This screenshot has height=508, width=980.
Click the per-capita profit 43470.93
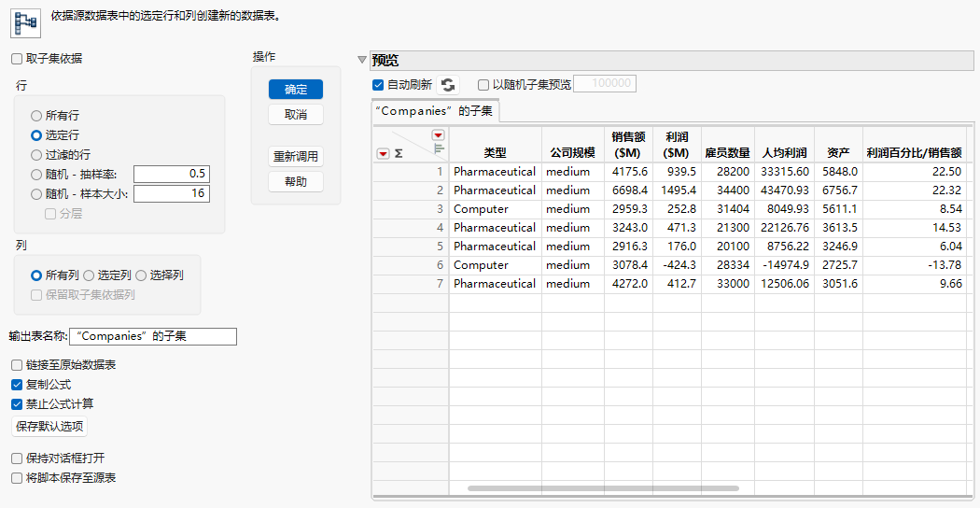tap(785, 190)
